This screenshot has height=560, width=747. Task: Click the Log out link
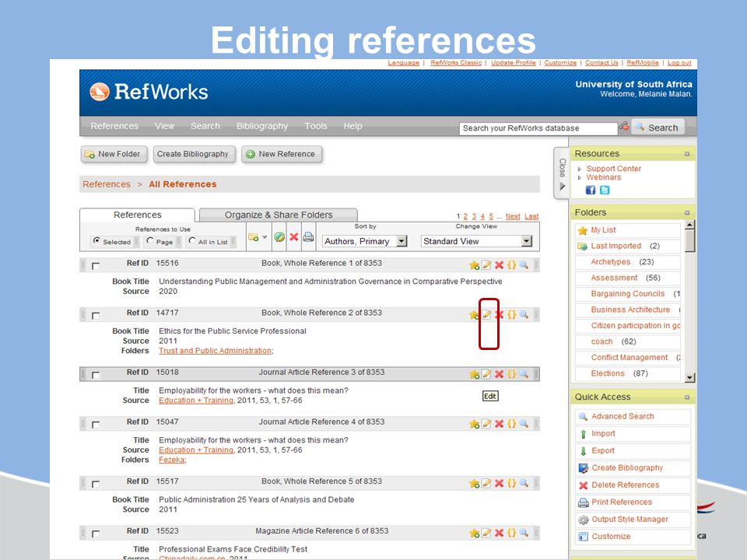[x=679, y=63]
